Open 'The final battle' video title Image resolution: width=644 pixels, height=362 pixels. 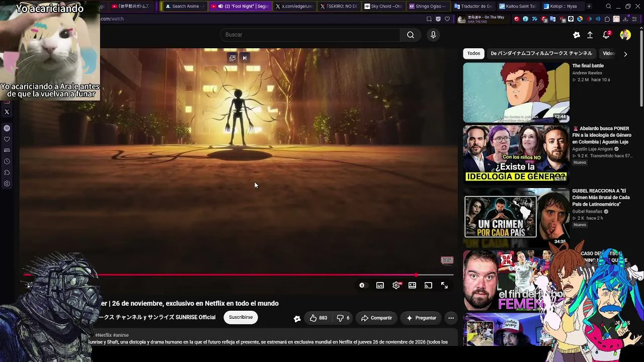[588, 66]
